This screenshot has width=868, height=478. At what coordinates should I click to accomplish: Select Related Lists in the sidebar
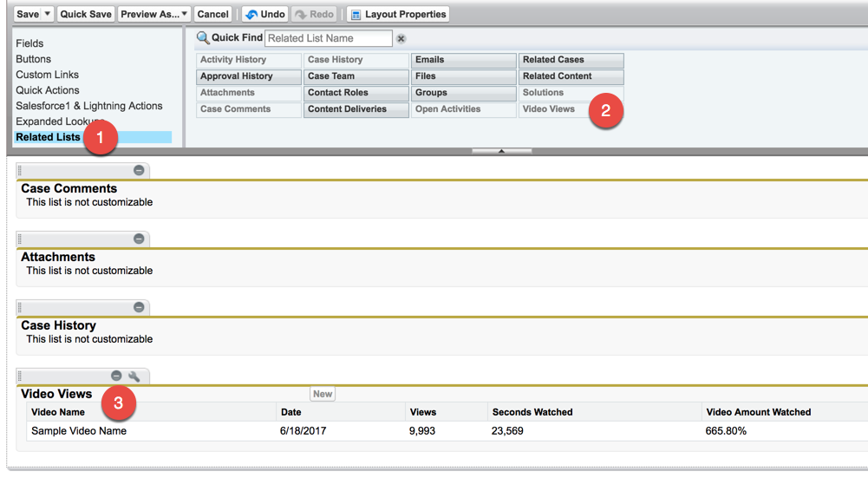tap(48, 137)
